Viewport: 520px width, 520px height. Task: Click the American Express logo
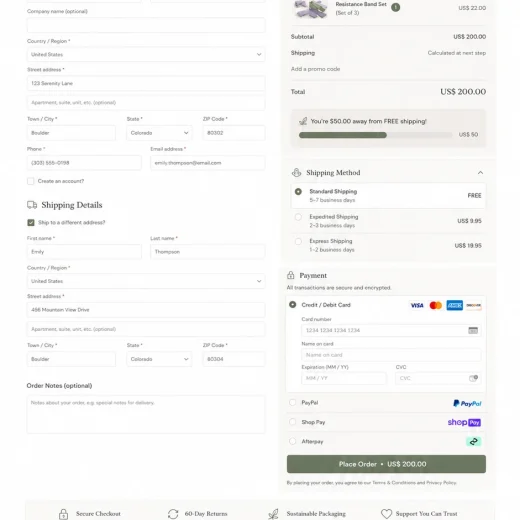pos(455,305)
